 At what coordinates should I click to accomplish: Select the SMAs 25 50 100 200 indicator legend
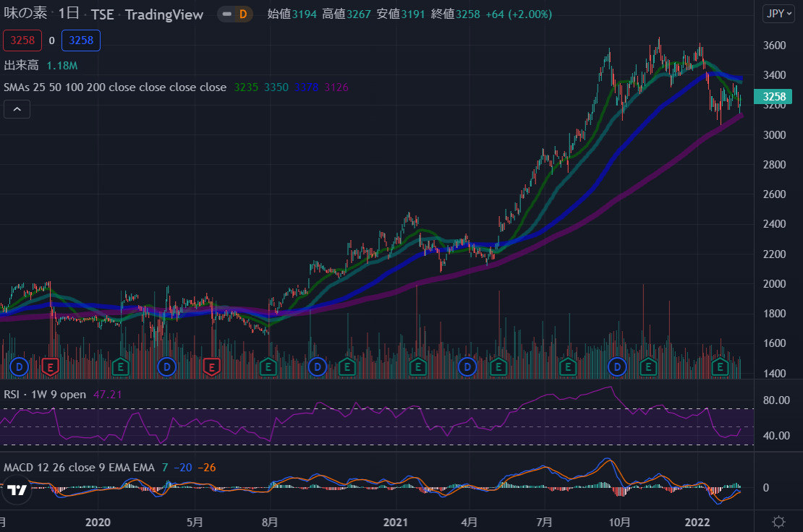click(x=115, y=87)
